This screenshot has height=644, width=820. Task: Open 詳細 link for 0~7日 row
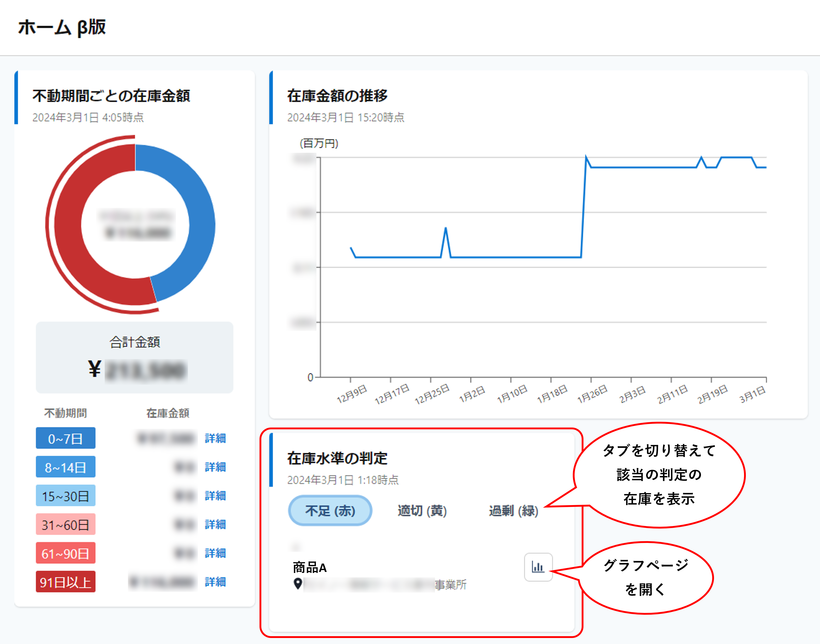[x=215, y=438]
